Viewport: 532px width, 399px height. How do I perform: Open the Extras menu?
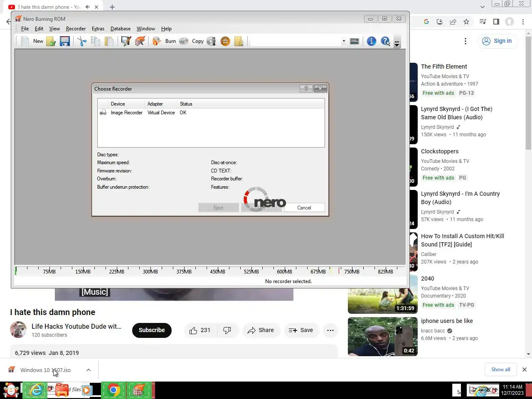(x=98, y=29)
